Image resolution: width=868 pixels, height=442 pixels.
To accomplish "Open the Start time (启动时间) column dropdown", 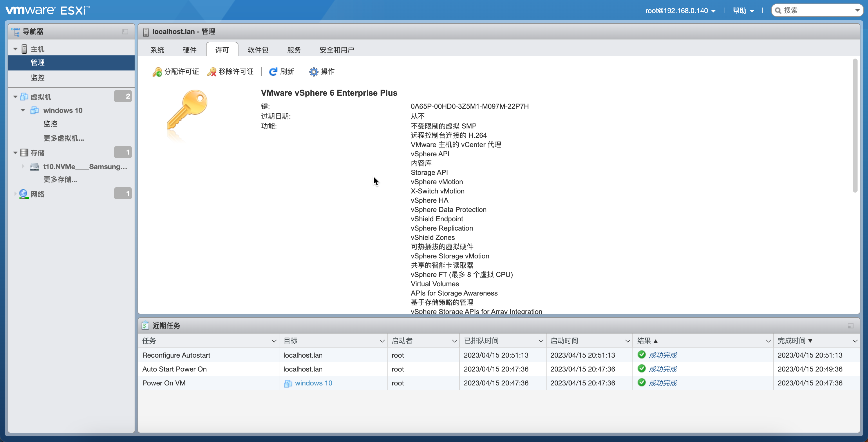I will 628,341.
